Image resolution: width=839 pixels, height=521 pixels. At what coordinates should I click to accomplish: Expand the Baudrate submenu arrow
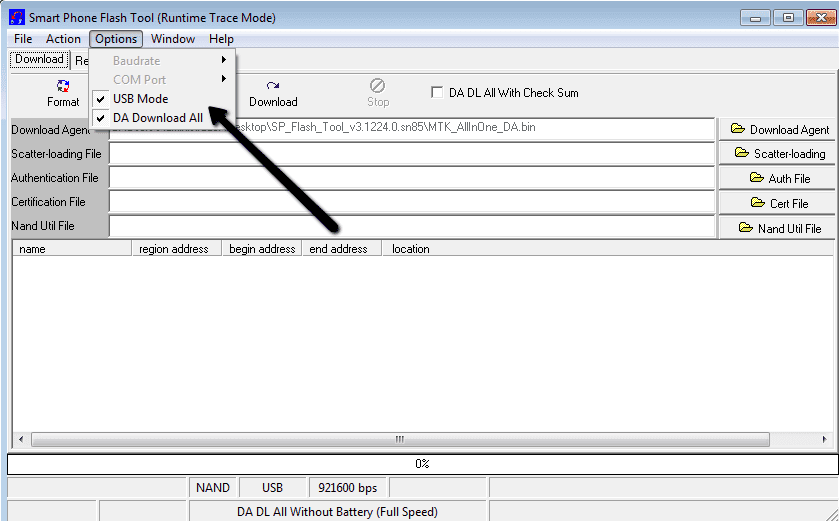point(224,60)
